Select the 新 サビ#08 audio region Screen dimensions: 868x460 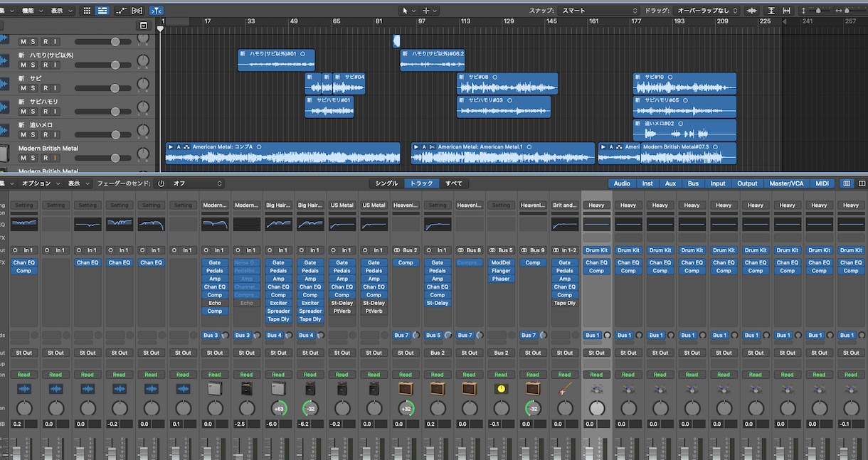[x=507, y=84]
